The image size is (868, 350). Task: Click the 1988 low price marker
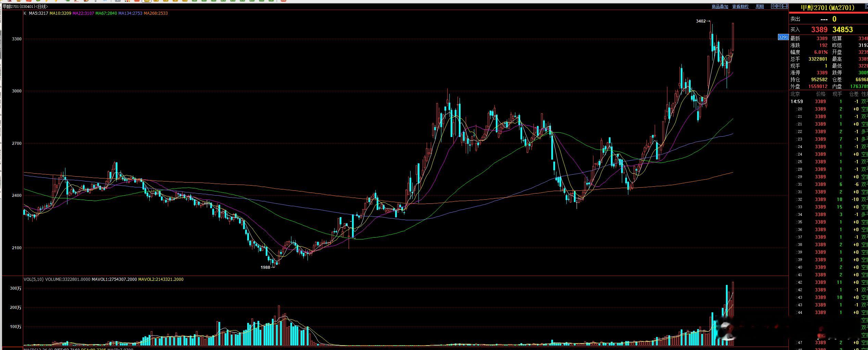(x=267, y=267)
